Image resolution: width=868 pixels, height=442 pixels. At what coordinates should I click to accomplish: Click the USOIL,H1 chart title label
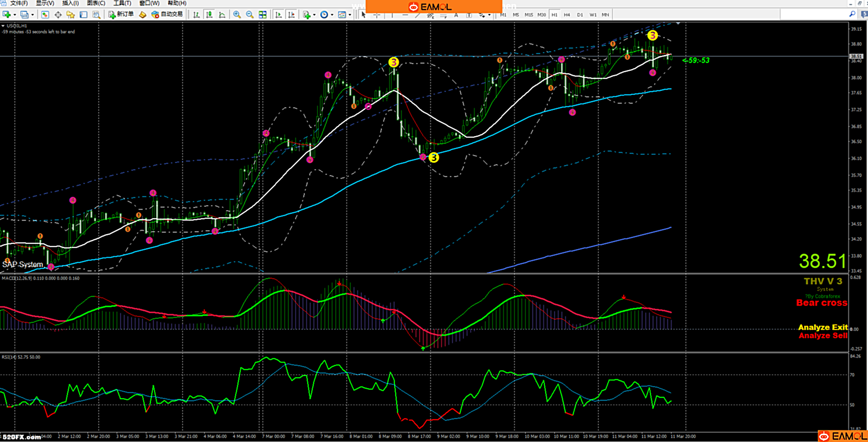(17, 26)
